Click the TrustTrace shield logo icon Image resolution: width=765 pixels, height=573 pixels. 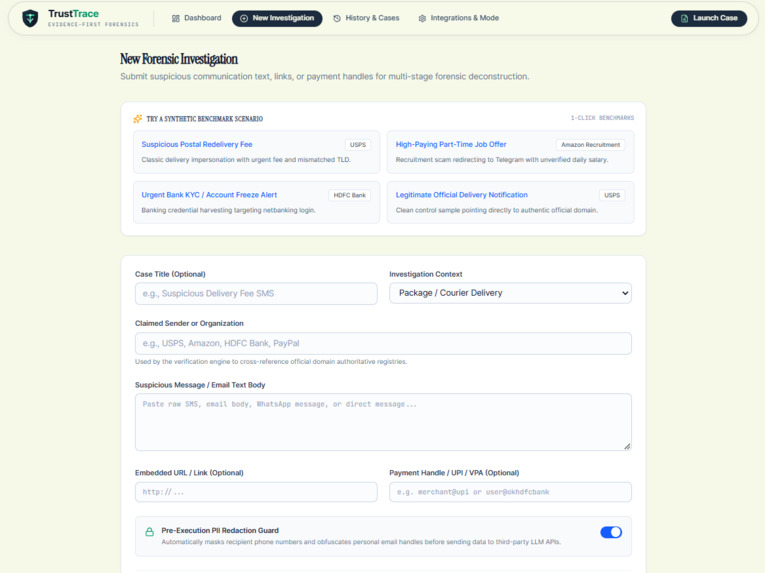pyautogui.click(x=30, y=18)
